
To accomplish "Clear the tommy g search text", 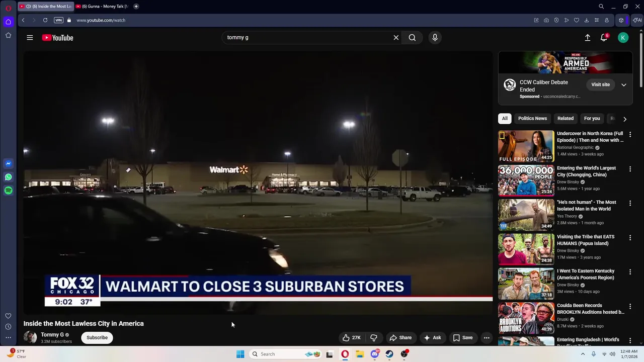I will point(396,37).
